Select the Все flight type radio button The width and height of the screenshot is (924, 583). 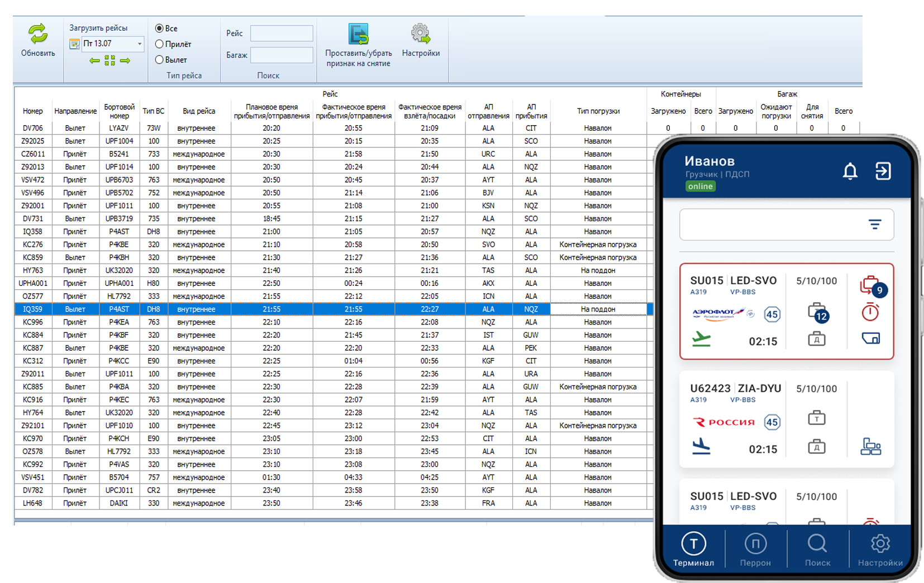(x=159, y=28)
